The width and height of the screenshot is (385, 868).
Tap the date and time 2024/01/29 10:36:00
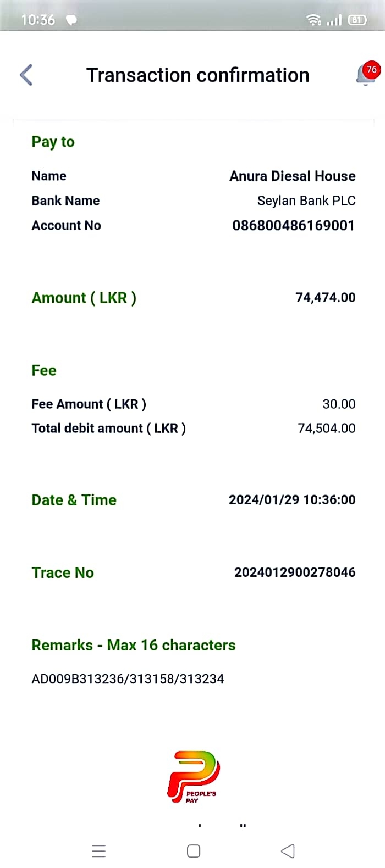click(291, 500)
